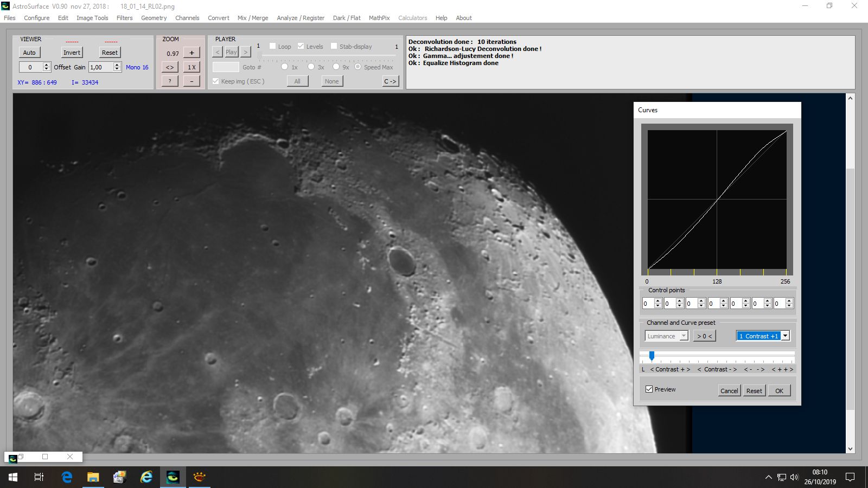868x488 pixels.
Task: Click the player previous frame arrow
Action: pyautogui.click(x=218, y=52)
